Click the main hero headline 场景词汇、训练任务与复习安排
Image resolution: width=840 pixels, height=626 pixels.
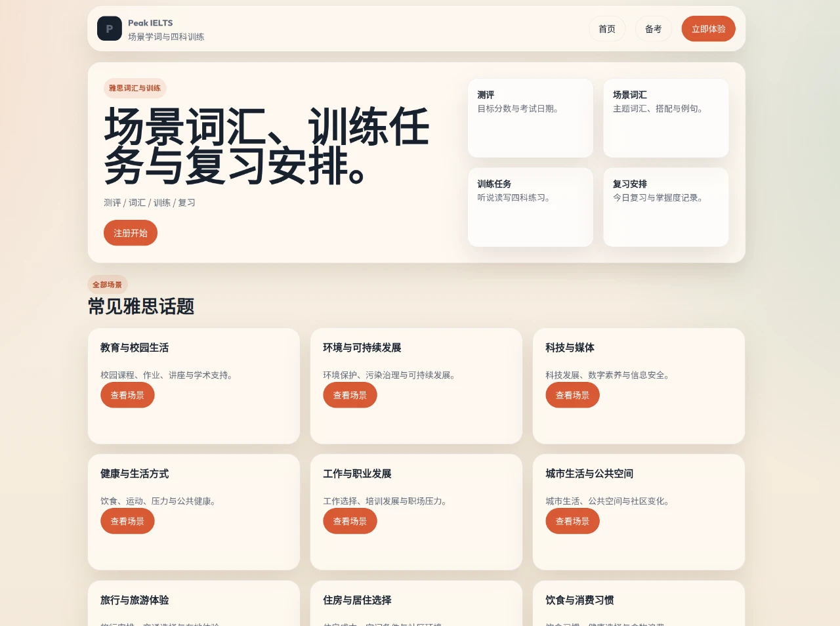tap(266, 146)
